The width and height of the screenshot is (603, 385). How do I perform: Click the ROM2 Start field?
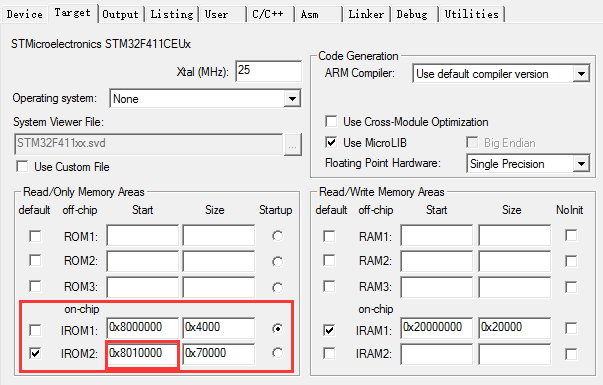[143, 261]
